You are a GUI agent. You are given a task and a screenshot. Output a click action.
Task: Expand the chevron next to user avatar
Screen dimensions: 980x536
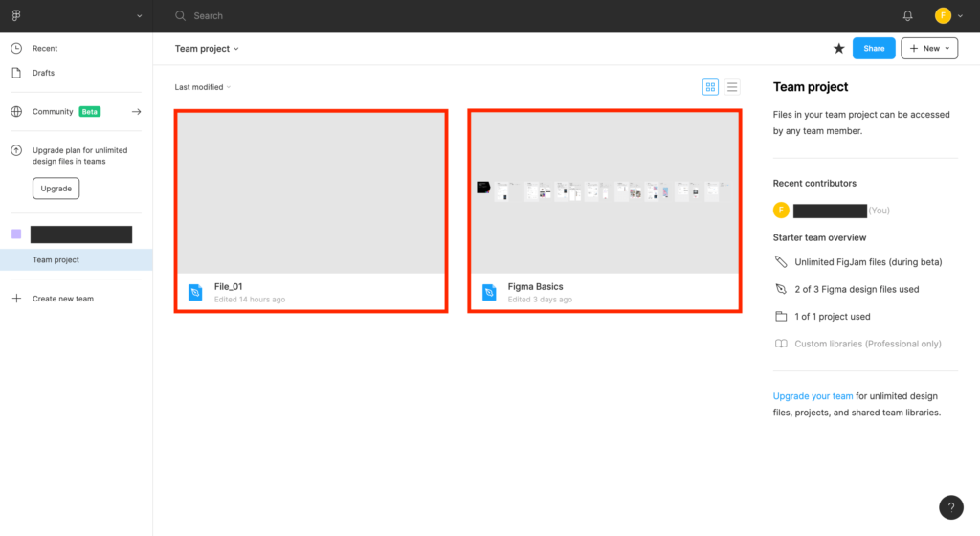[x=961, y=16]
